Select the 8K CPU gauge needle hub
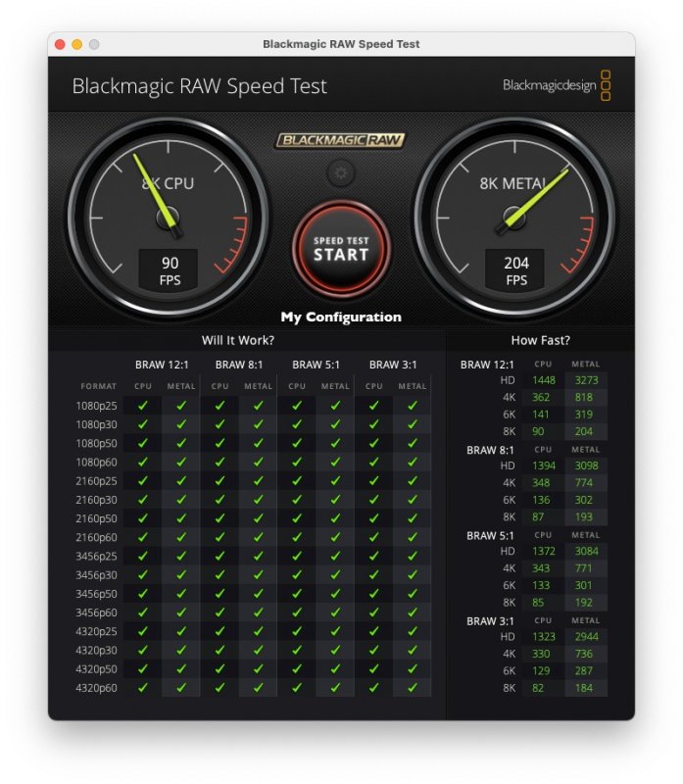The image size is (683, 784). [168, 218]
